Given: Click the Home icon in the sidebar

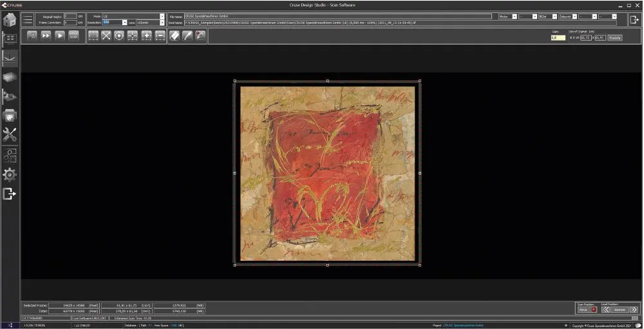Looking at the screenshot, I should click(x=10, y=19).
